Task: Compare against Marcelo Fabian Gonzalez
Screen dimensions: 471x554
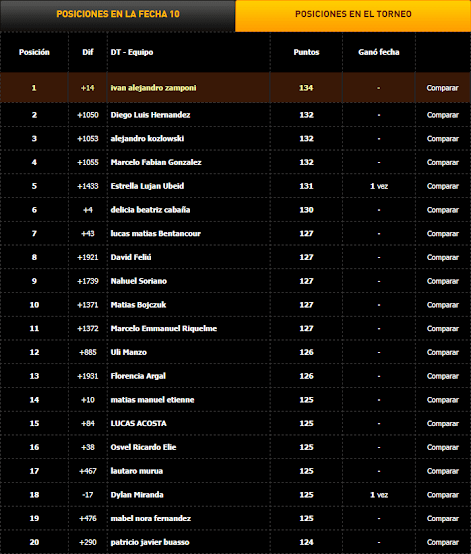Action: click(442, 163)
